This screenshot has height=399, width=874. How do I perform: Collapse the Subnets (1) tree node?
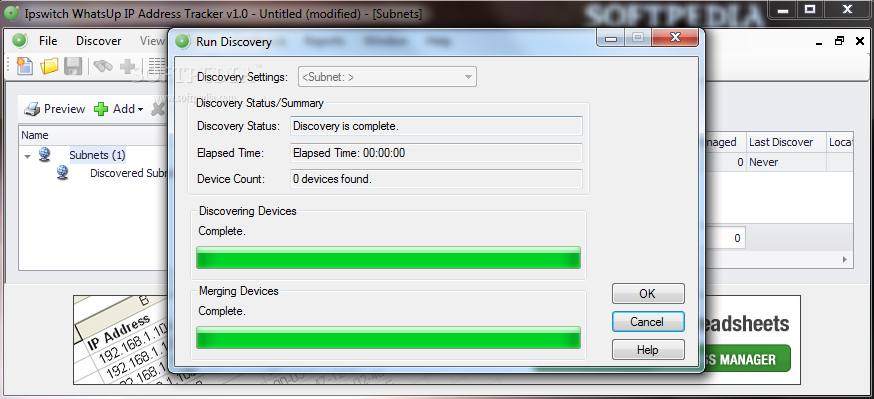click(x=27, y=156)
